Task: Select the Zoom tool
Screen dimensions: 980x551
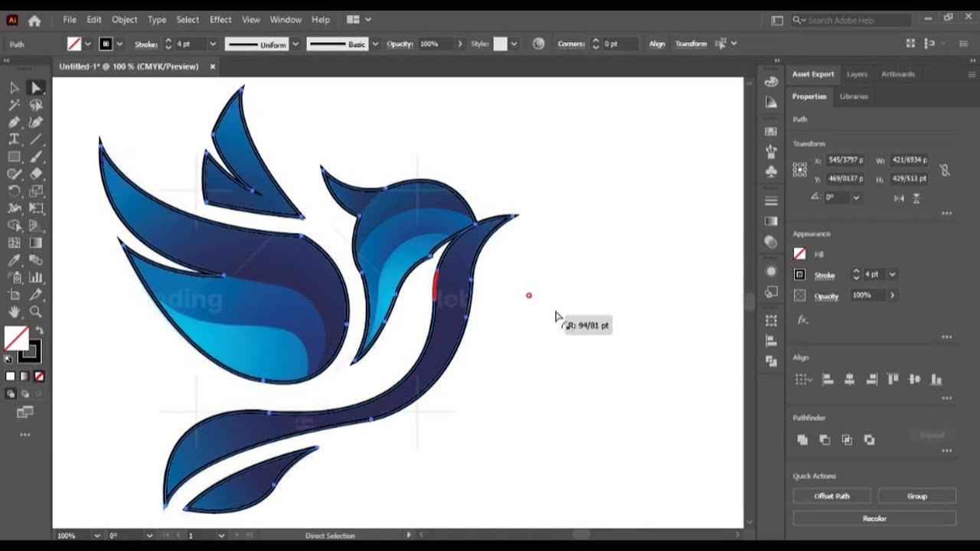Action: pos(36,311)
